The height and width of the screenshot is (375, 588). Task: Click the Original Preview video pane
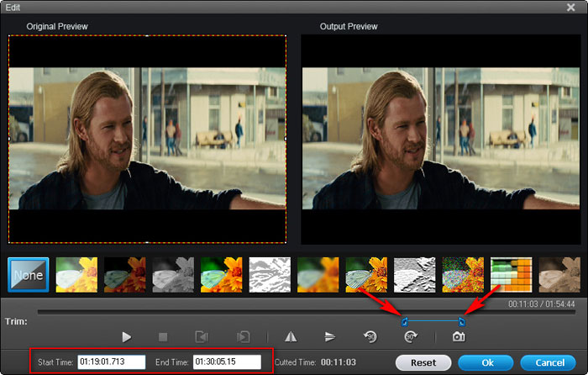pyautogui.click(x=147, y=140)
